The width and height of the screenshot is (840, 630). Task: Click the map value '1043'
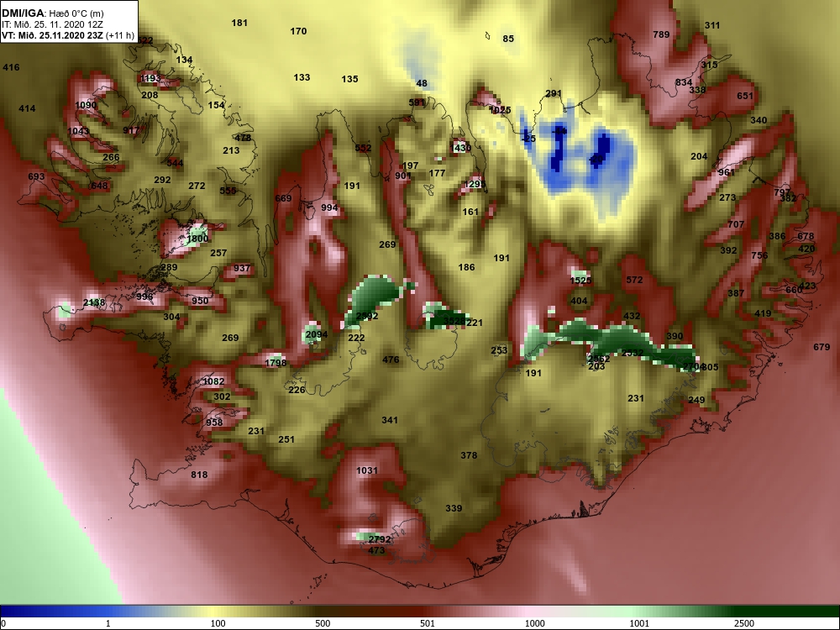click(x=79, y=131)
